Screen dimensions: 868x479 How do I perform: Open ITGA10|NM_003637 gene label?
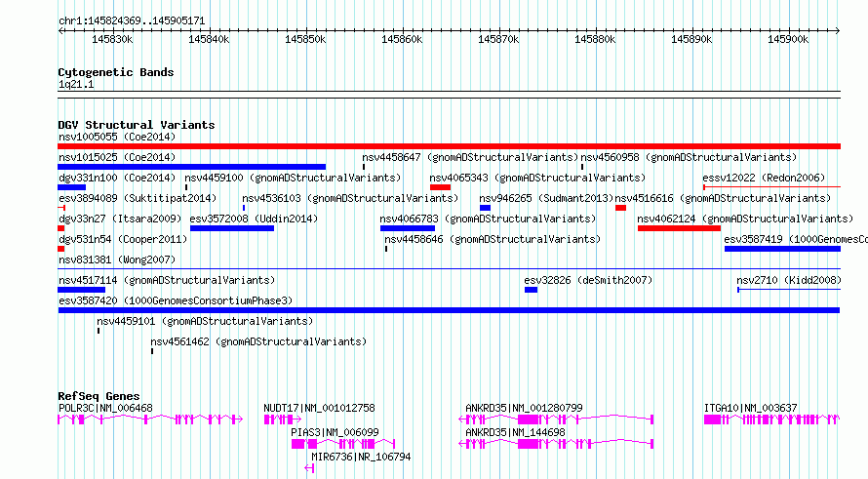(x=751, y=408)
